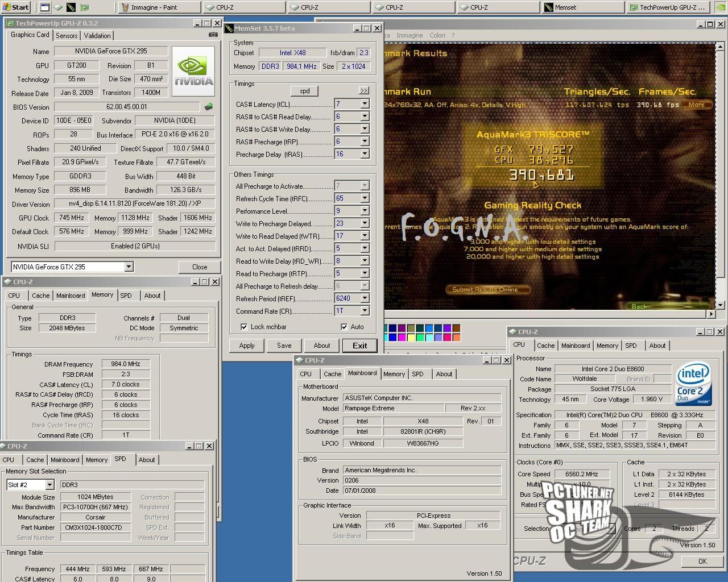Click the BIOS Version field in GPU-Z
The width and height of the screenshot is (728, 582).
pyautogui.click(x=127, y=107)
